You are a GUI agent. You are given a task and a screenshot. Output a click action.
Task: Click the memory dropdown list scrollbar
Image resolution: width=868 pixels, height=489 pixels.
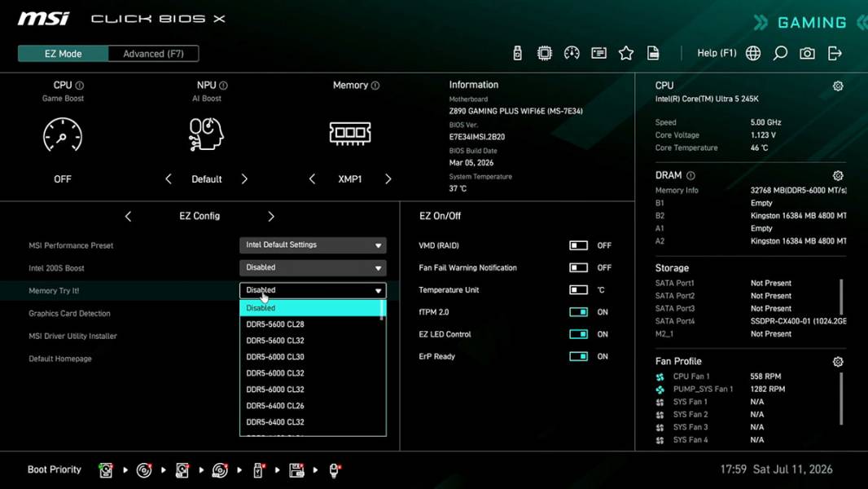point(382,311)
